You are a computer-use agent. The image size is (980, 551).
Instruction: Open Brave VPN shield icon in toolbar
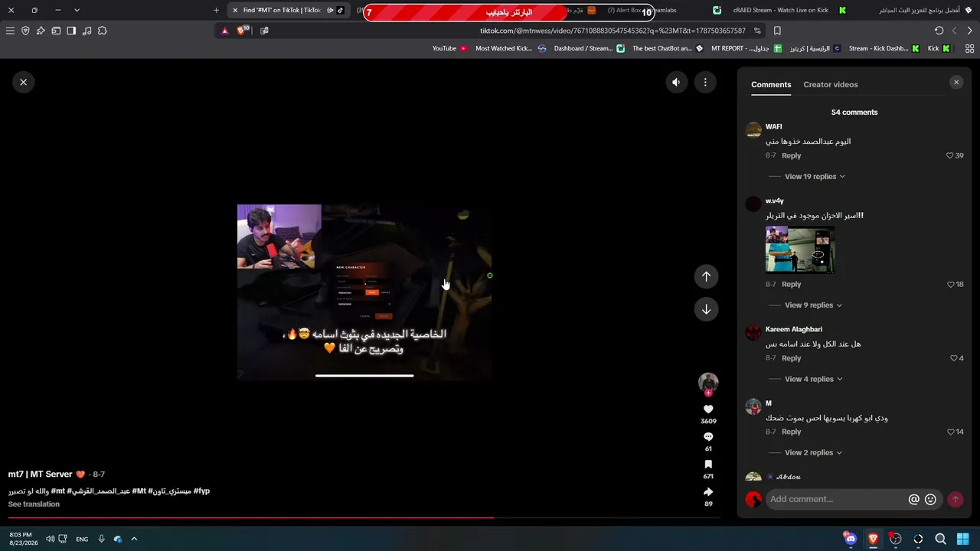tap(25, 31)
